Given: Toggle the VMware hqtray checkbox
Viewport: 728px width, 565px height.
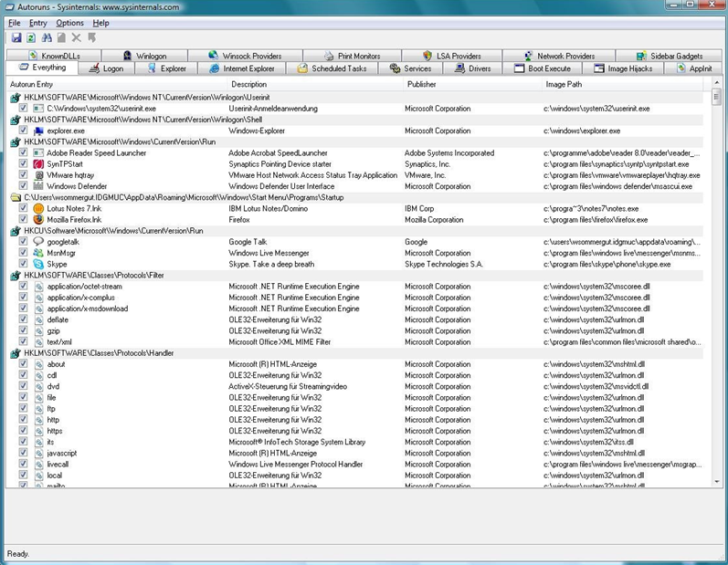Looking at the screenshot, I should 23,174.
